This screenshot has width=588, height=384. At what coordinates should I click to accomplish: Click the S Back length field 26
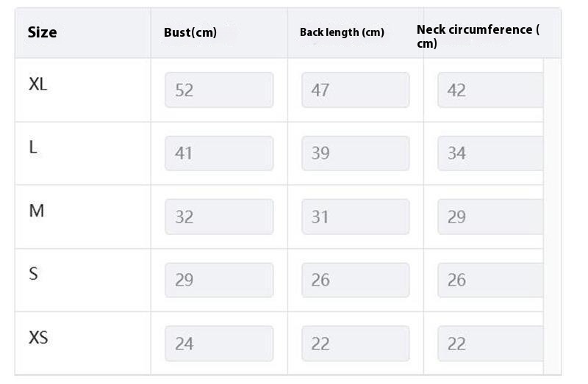click(x=356, y=280)
